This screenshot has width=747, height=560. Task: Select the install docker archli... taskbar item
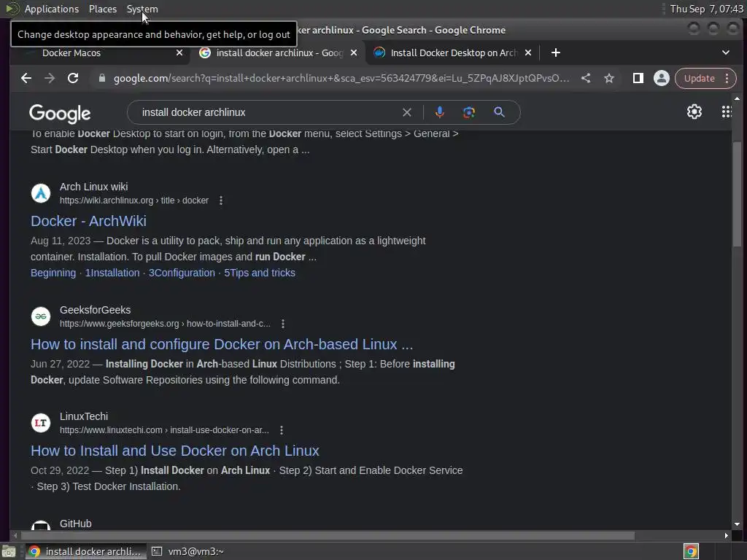[x=86, y=551]
